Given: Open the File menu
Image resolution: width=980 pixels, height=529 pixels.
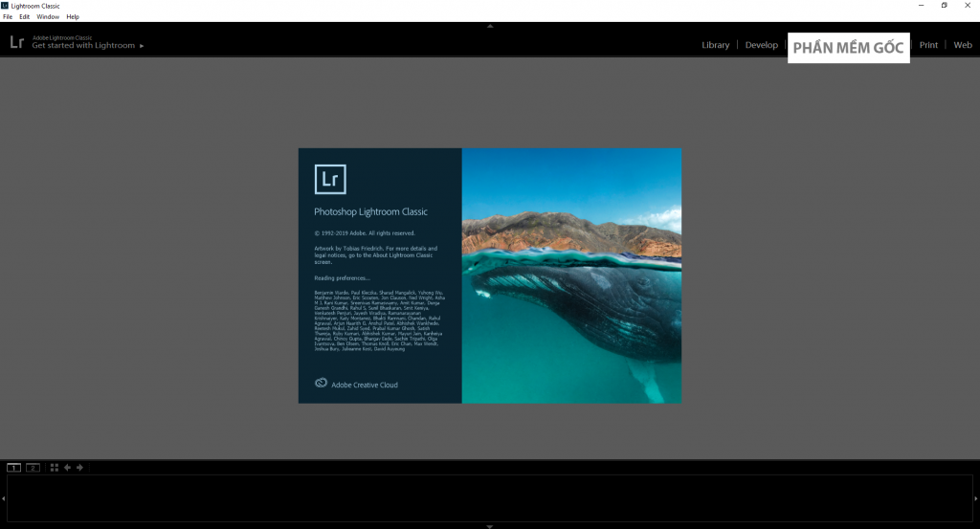Looking at the screenshot, I should pos(8,17).
